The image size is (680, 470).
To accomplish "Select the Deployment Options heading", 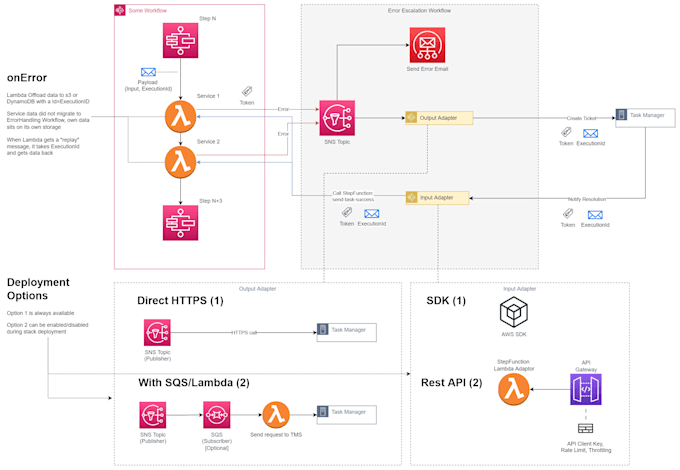I will [38, 289].
